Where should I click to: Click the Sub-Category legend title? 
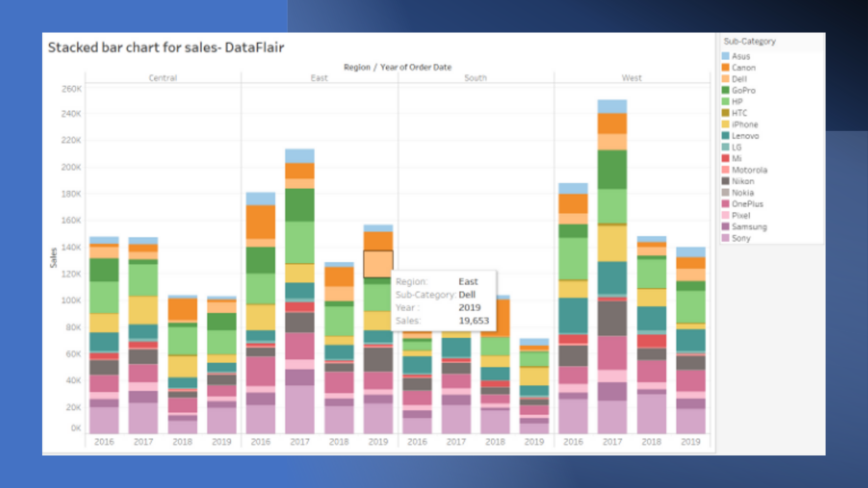pyautogui.click(x=749, y=41)
